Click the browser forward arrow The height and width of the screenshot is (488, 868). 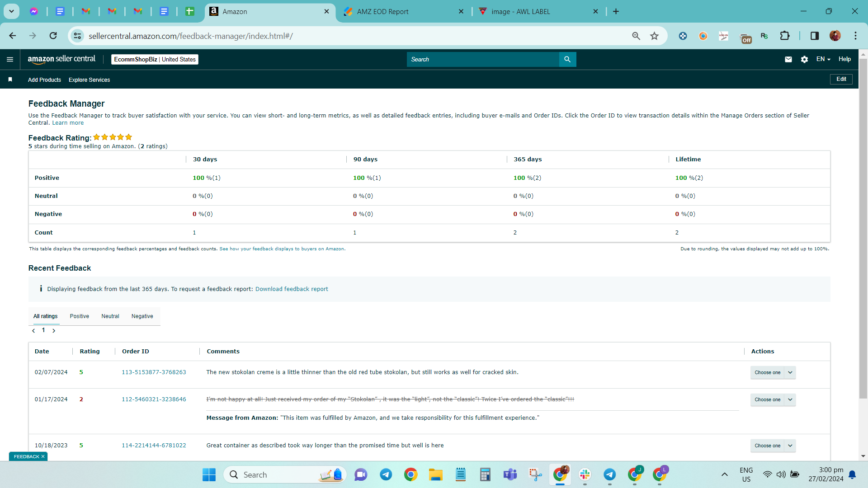pyautogui.click(x=33, y=36)
